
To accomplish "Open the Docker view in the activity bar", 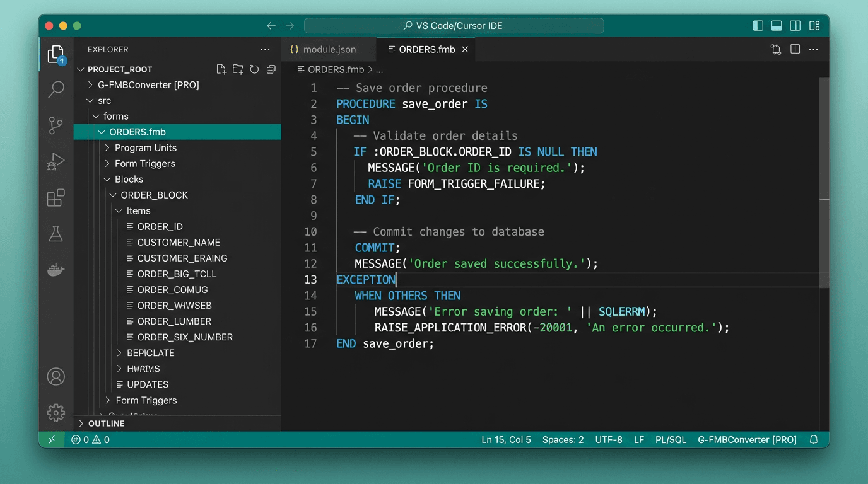I will pos(56,270).
